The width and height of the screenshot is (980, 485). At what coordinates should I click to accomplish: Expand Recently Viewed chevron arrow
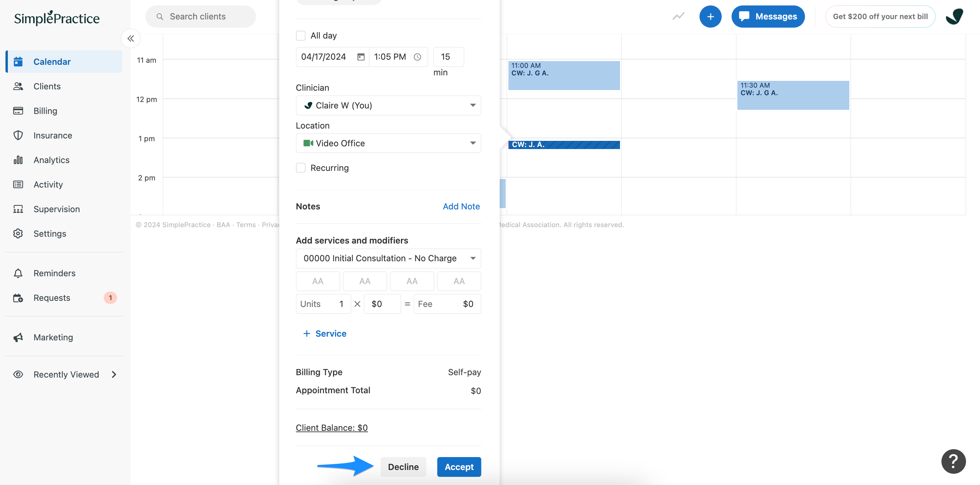click(114, 374)
